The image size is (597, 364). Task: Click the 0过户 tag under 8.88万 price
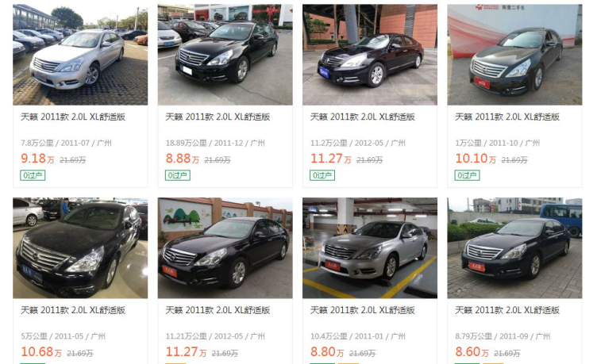(177, 175)
